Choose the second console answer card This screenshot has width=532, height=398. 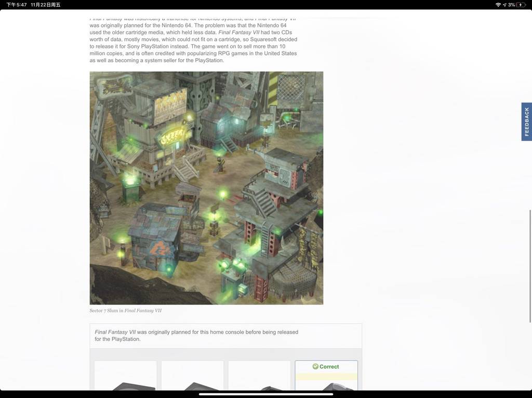click(192, 375)
